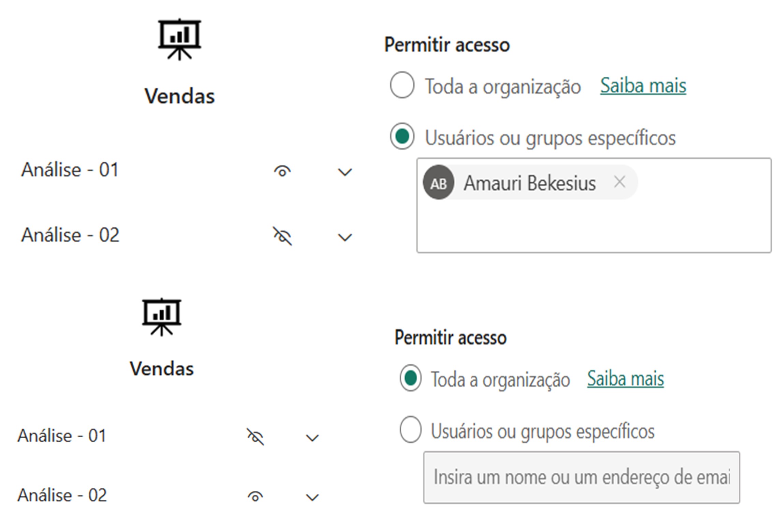
Task: Click the selected 'Toda a organização' radio button
Action: tap(410, 378)
